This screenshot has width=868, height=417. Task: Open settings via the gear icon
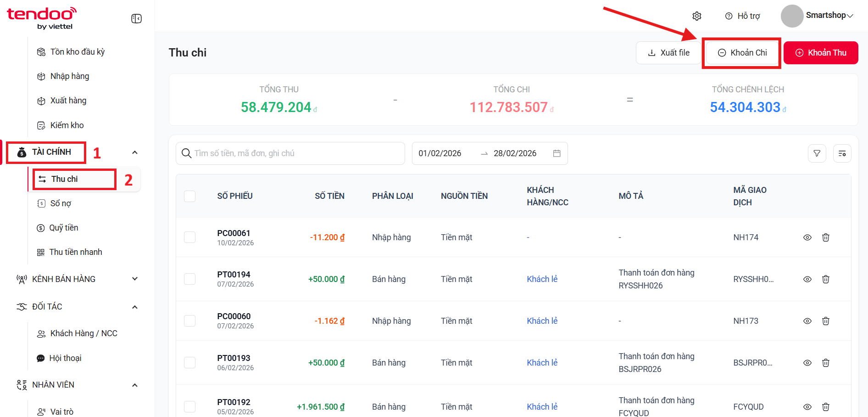tap(697, 16)
